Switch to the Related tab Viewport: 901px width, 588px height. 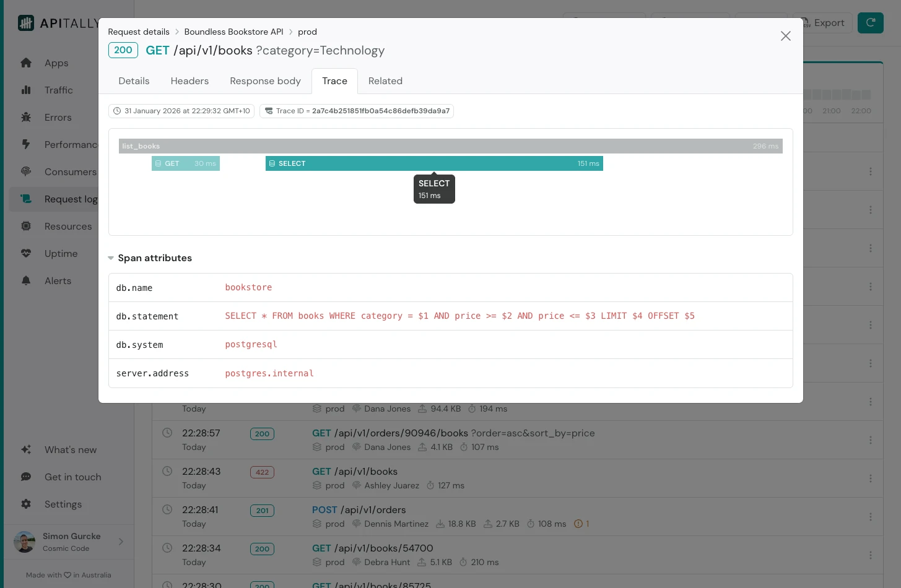point(385,81)
